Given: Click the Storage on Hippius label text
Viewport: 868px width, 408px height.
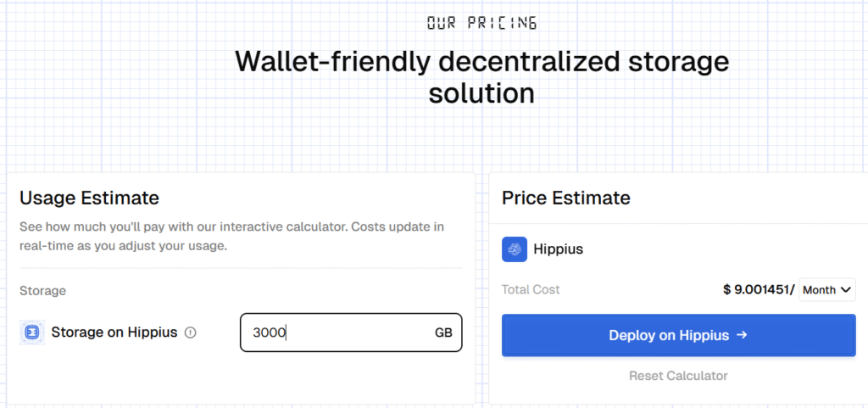Looking at the screenshot, I should pyautogui.click(x=114, y=333).
